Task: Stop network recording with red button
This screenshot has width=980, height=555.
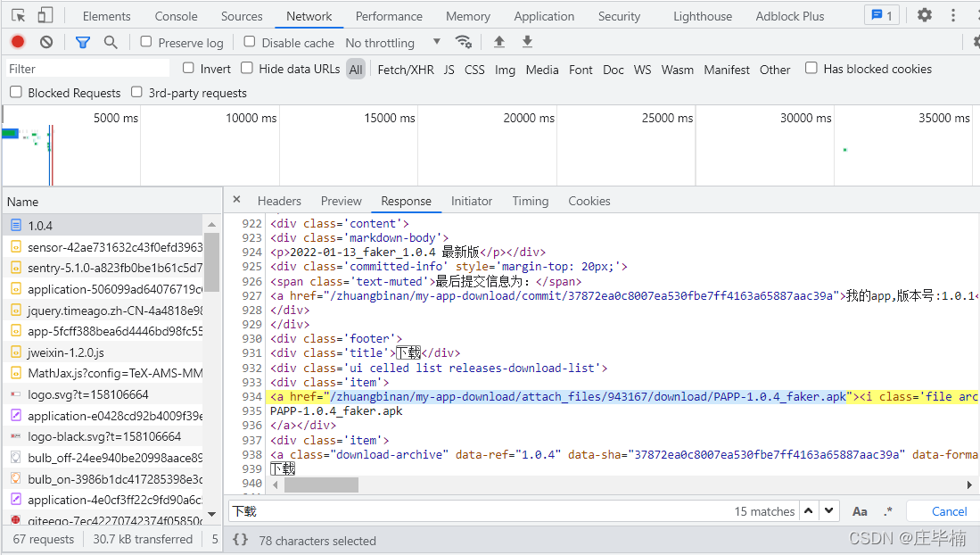Action: click(18, 42)
